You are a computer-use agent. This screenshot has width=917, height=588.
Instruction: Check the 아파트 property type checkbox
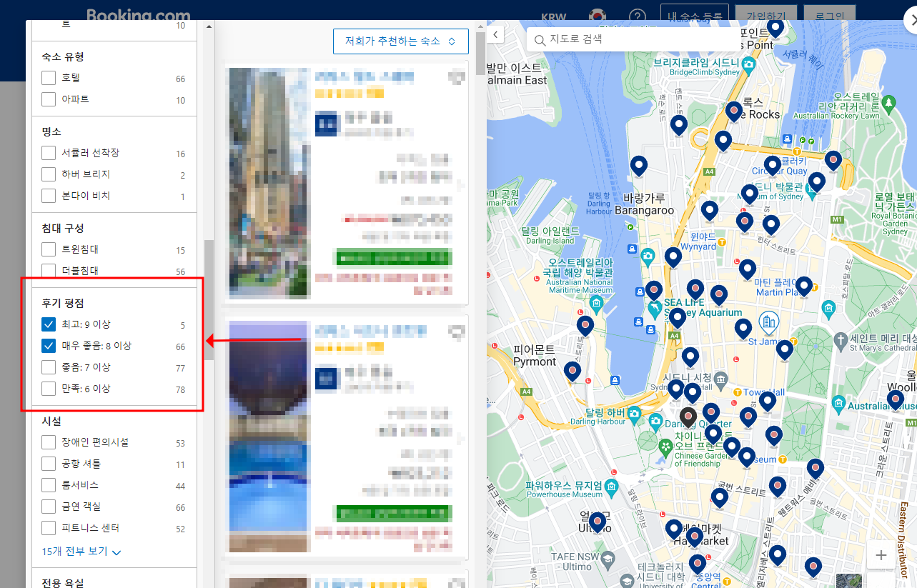49,99
